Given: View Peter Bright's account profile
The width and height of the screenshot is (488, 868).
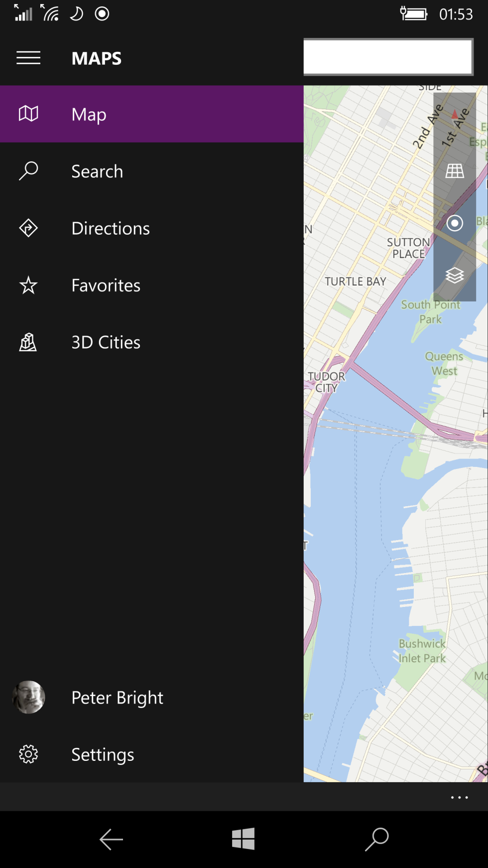Looking at the screenshot, I should tap(117, 698).
